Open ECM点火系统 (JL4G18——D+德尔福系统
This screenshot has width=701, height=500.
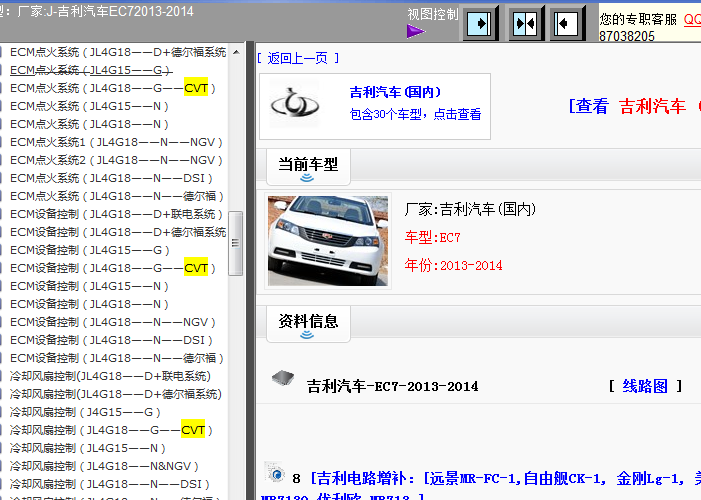click(x=118, y=52)
